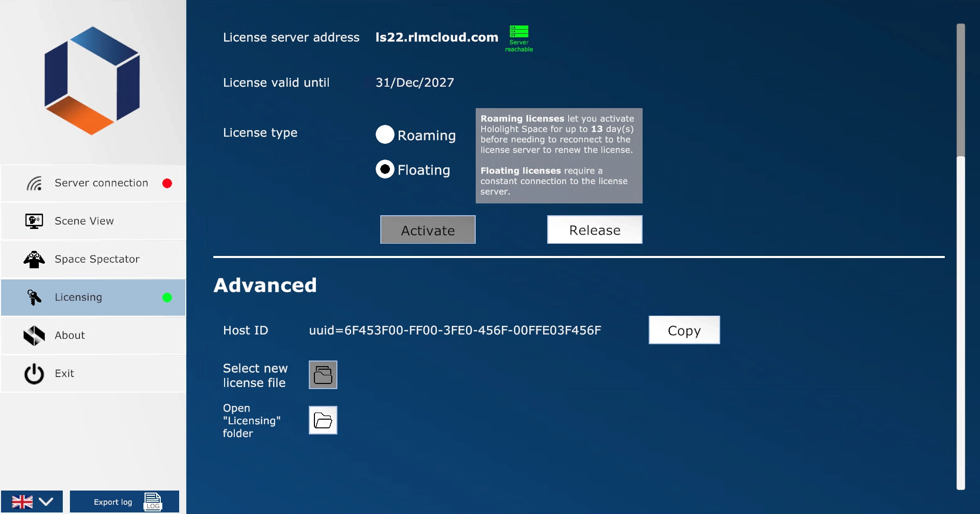This screenshot has width=980, height=514.
Task: Copy the Host ID
Action: tap(684, 330)
